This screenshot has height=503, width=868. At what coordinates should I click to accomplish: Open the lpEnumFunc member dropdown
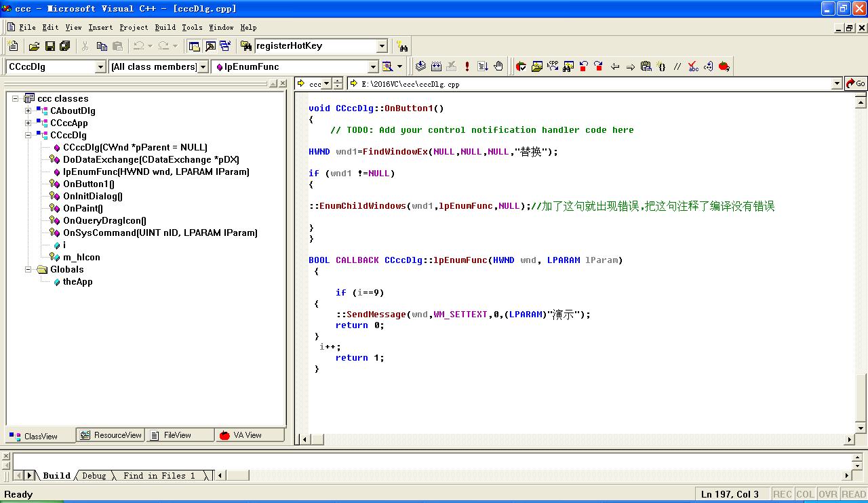pyautogui.click(x=372, y=66)
